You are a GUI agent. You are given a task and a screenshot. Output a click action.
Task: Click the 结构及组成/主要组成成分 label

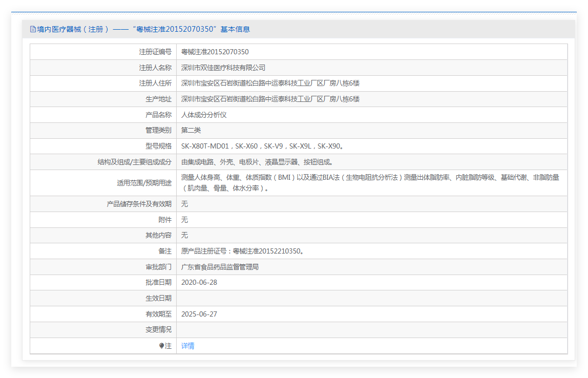pos(135,162)
